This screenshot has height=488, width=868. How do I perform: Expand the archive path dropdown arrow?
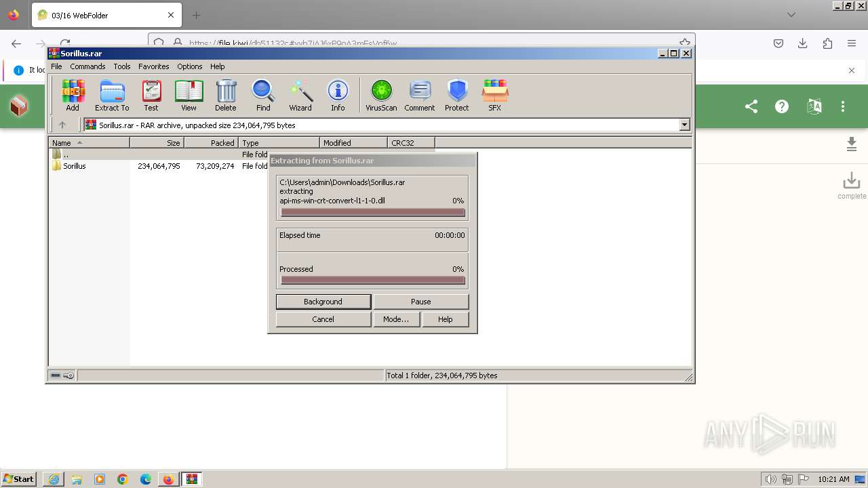tap(684, 125)
